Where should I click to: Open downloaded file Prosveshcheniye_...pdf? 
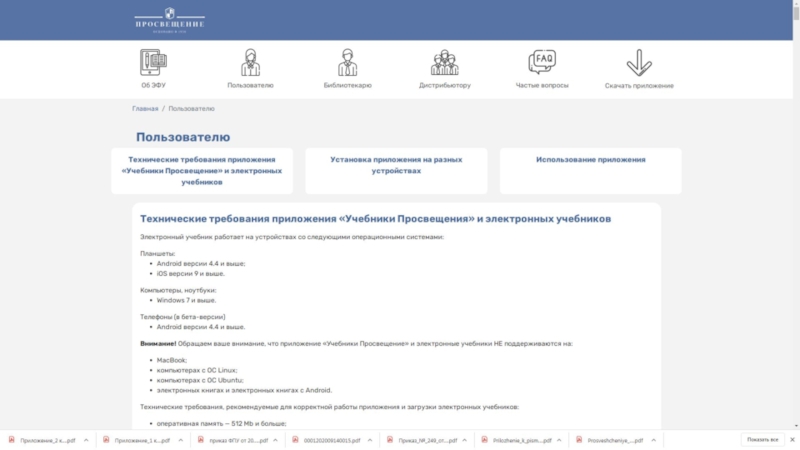click(x=615, y=440)
